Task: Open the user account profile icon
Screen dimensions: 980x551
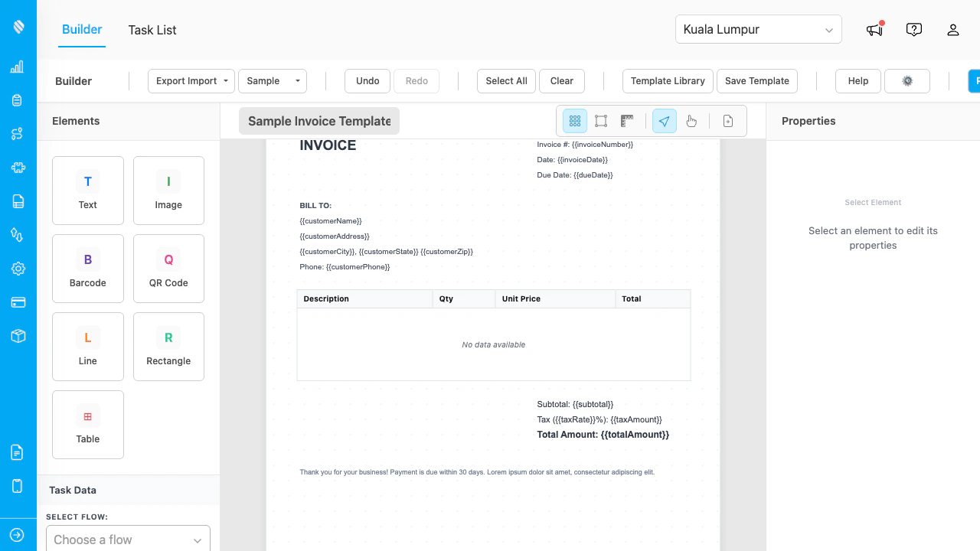Action: [x=953, y=29]
